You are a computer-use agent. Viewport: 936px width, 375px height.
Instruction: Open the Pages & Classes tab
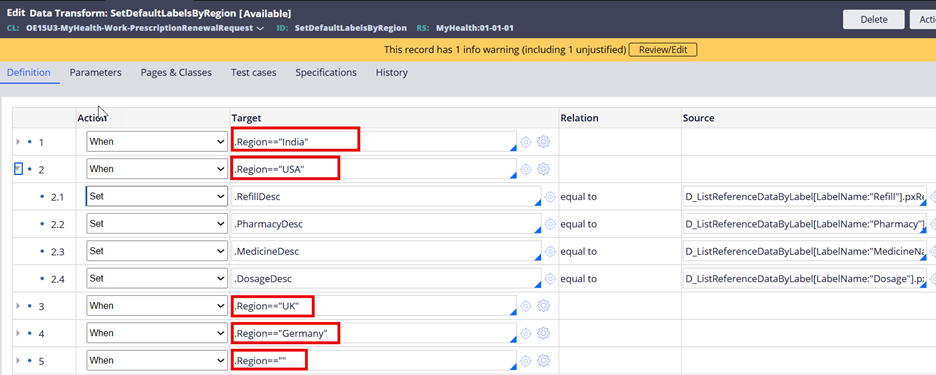(176, 72)
